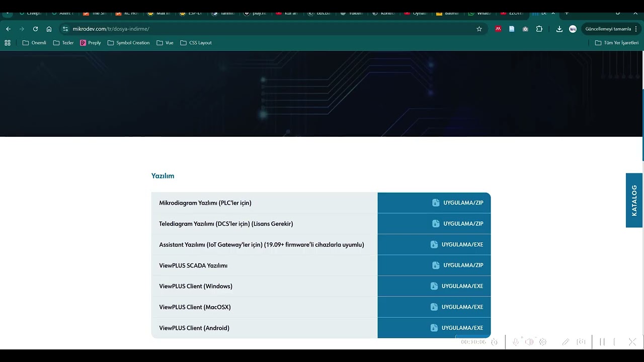Download ViewPLUS SCADA Yazılımı ZIP

(458, 265)
